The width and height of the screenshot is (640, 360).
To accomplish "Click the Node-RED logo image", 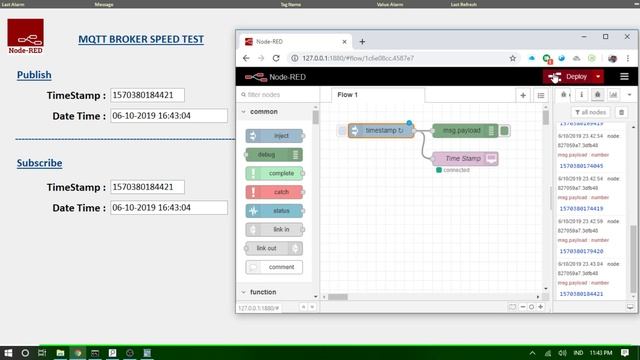I will pos(25,36).
